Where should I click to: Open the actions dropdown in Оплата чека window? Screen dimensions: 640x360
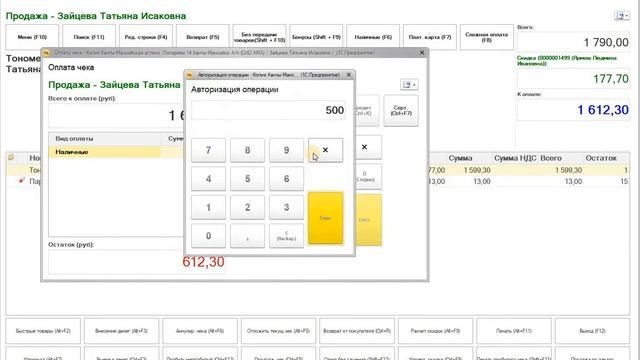[409, 84]
